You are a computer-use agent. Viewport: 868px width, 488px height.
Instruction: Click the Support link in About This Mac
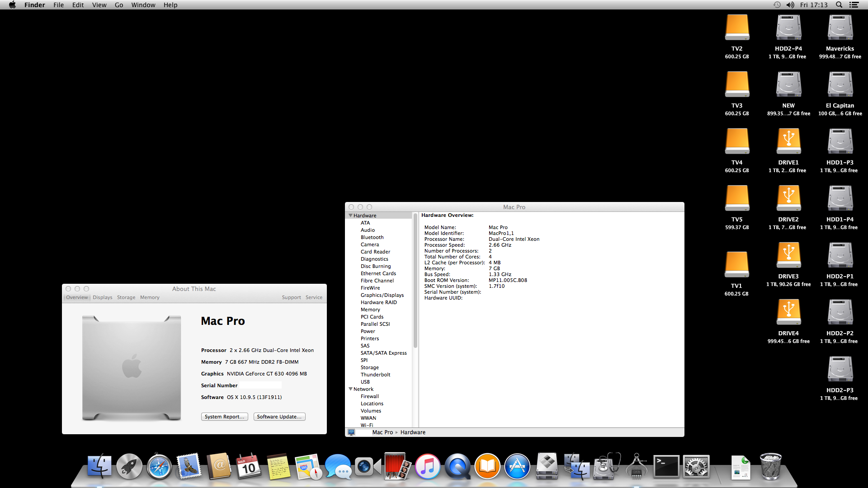(291, 297)
